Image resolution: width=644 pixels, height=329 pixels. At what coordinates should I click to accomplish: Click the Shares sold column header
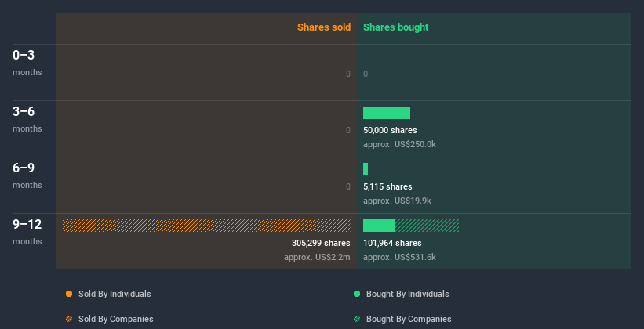[x=324, y=27]
